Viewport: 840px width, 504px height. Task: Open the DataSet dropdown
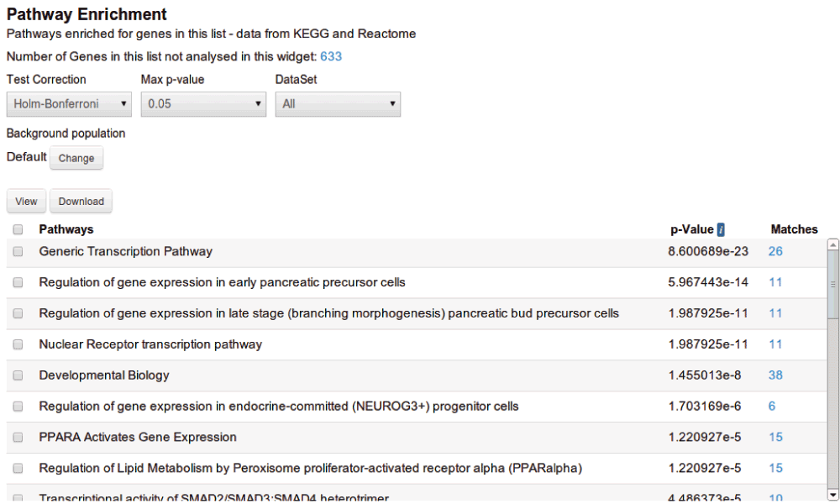point(338,103)
